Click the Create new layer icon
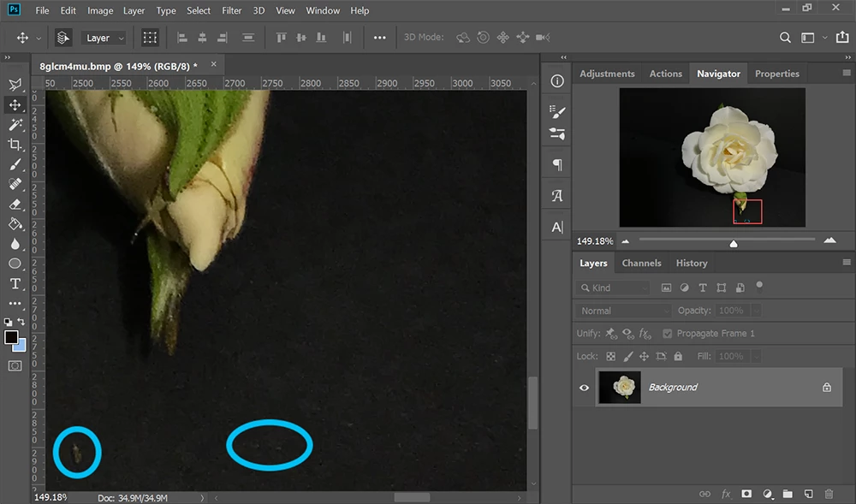This screenshot has width=856, height=504. coord(808,494)
